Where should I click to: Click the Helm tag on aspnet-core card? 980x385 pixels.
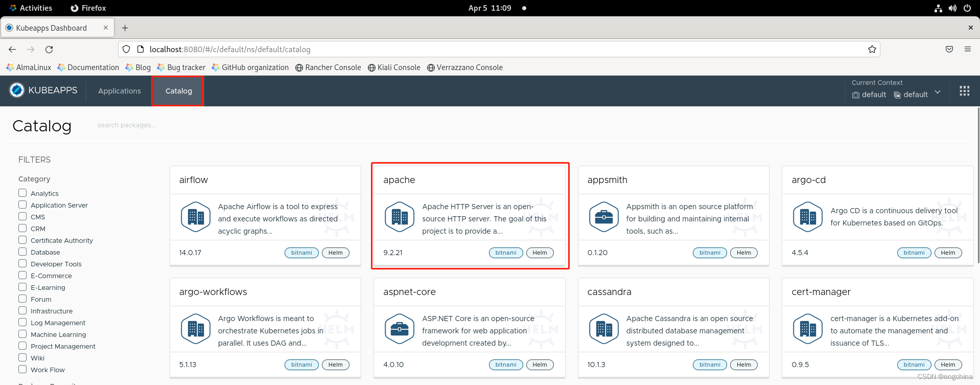pos(540,365)
